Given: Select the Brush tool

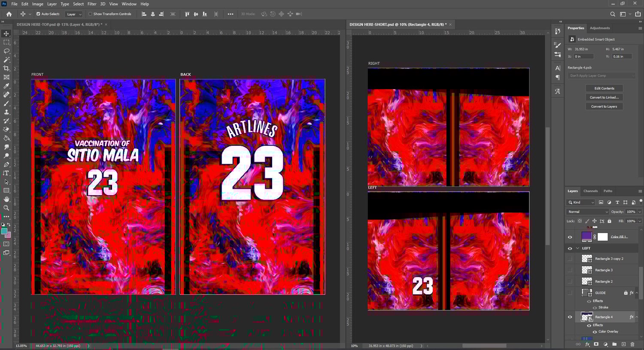Looking at the screenshot, I should pyautogui.click(x=6, y=103).
